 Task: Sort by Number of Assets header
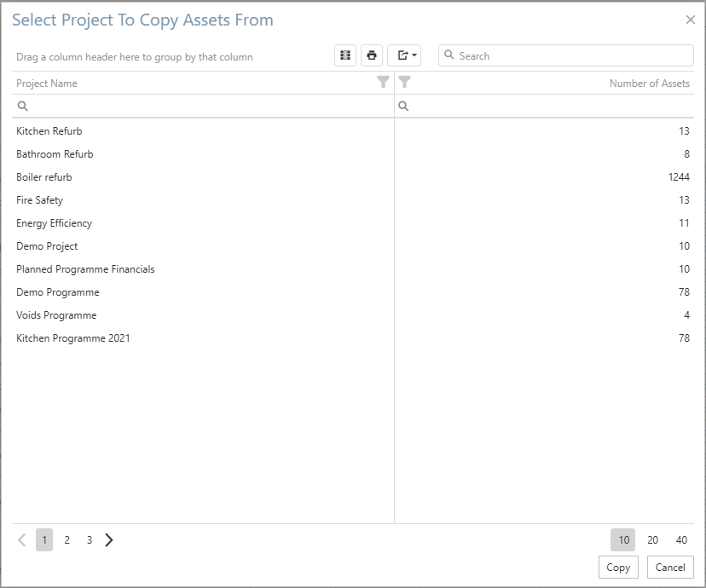tap(649, 84)
